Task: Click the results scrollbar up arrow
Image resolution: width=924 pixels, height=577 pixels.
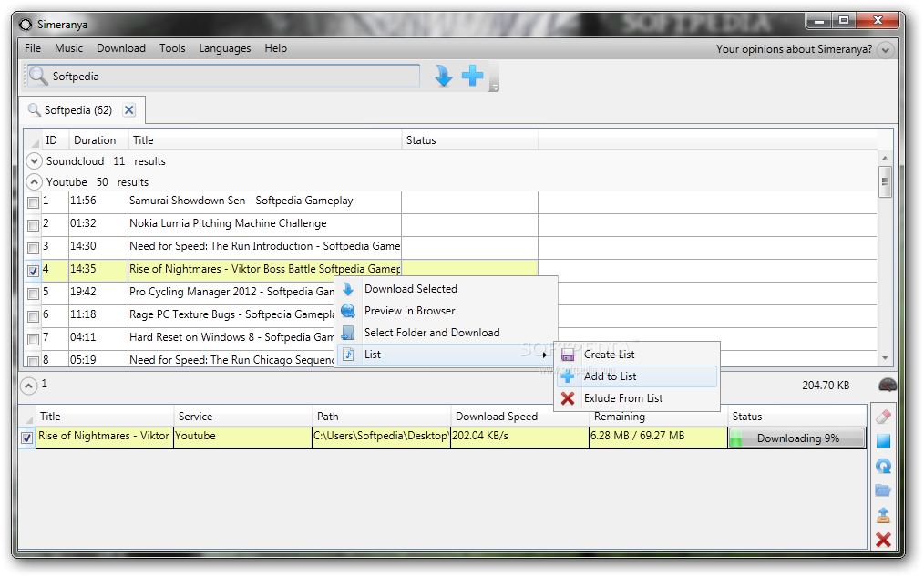Action: [885, 158]
